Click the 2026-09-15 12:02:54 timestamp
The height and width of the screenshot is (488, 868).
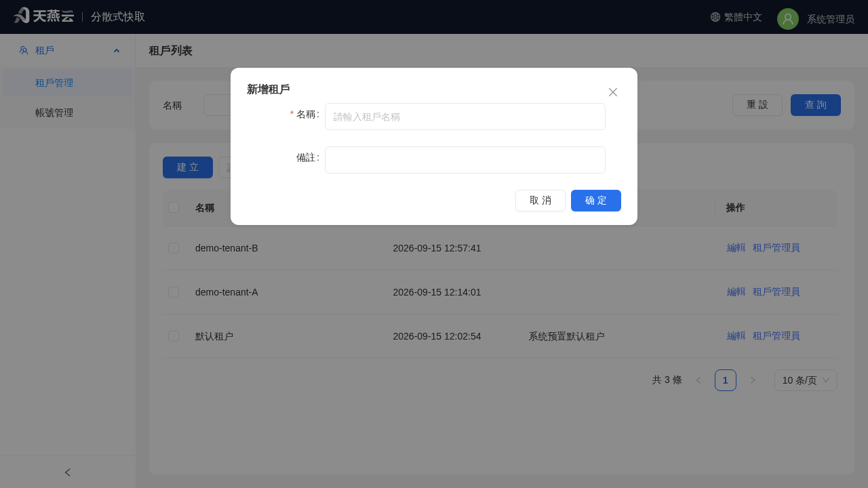pyautogui.click(x=437, y=336)
